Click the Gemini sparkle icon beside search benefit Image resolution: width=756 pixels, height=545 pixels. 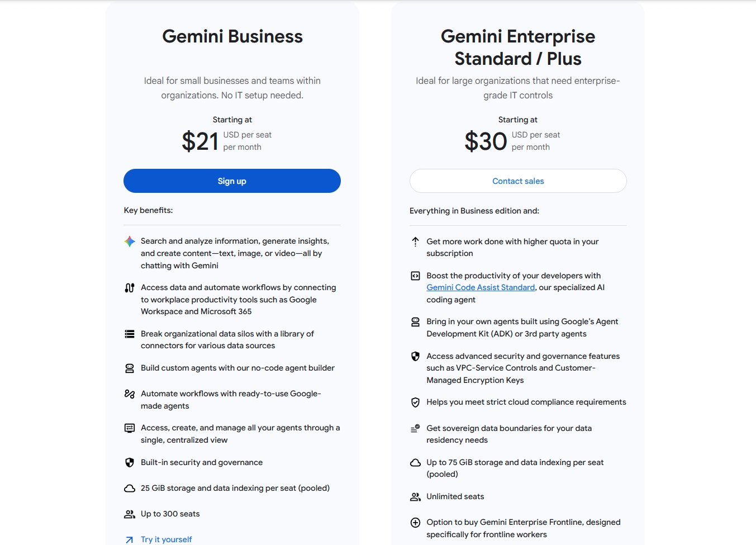coord(130,241)
